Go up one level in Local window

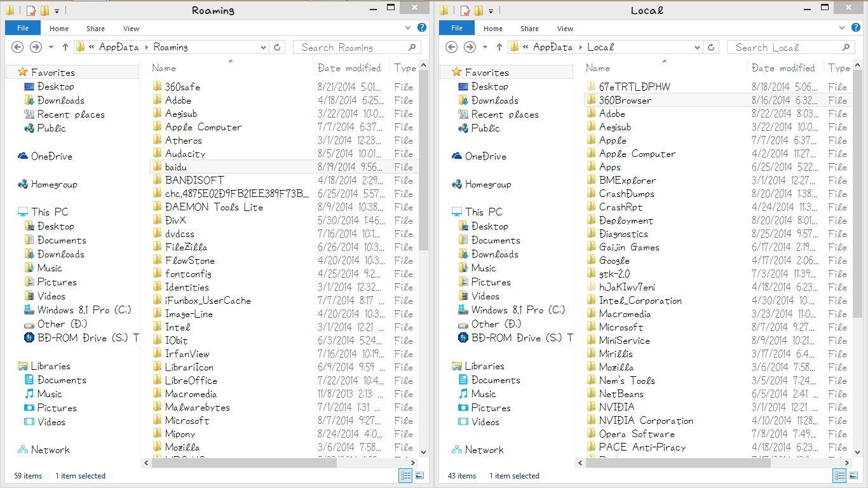[499, 47]
